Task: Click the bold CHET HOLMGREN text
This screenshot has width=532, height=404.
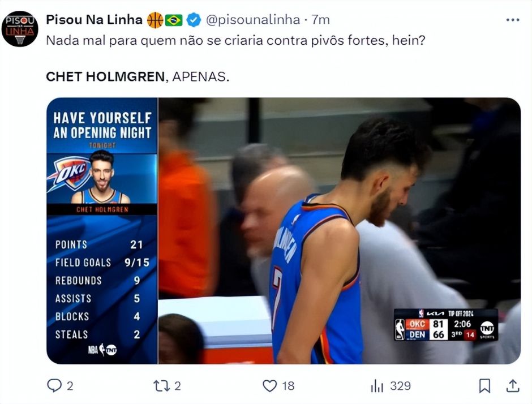Action: [105, 76]
